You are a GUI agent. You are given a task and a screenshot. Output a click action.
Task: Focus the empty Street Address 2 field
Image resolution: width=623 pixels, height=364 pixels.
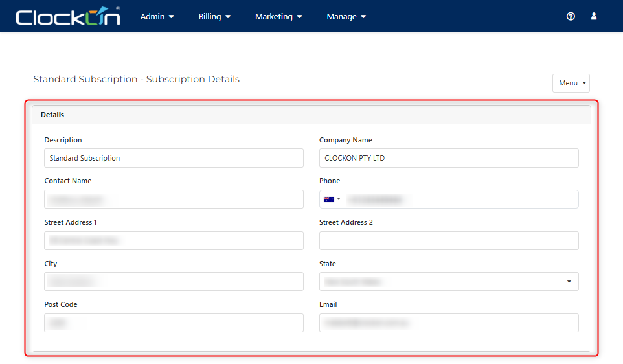point(449,240)
